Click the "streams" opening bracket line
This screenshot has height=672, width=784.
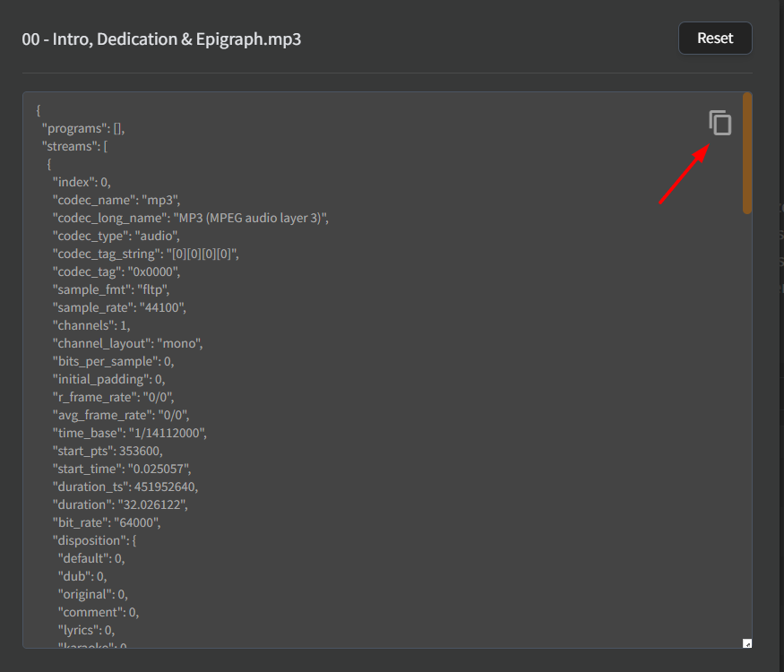coord(75,146)
